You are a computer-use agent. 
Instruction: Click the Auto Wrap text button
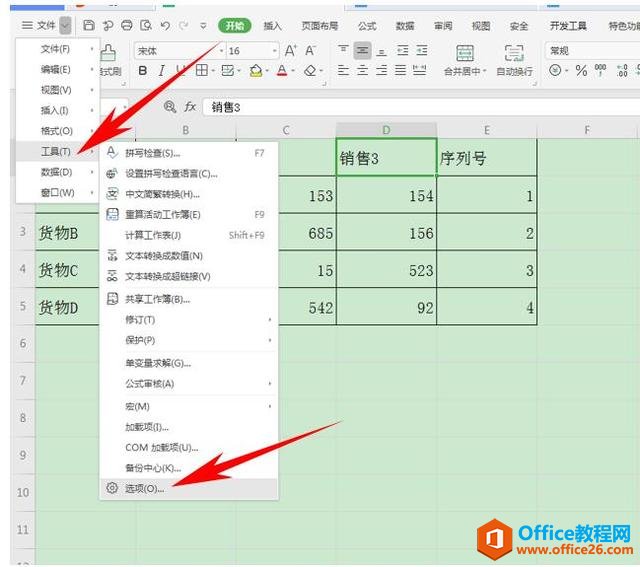(514, 60)
